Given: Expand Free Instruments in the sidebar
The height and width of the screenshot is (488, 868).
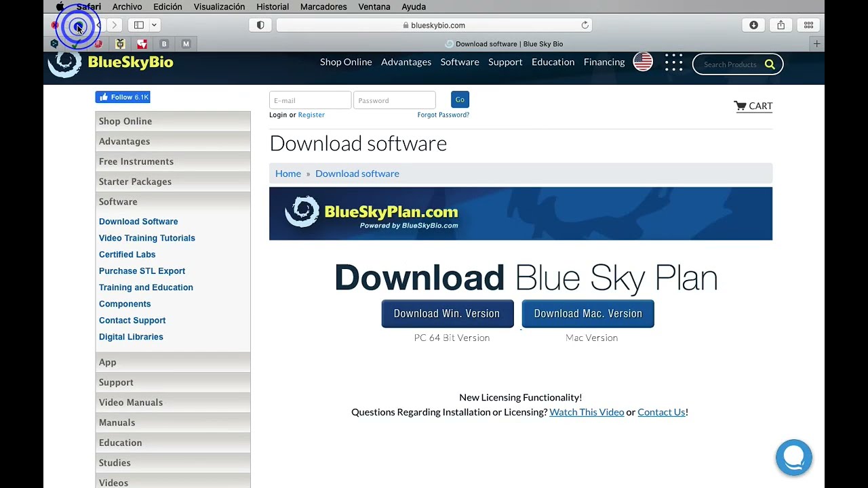Looking at the screenshot, I should tap(173, 161).
